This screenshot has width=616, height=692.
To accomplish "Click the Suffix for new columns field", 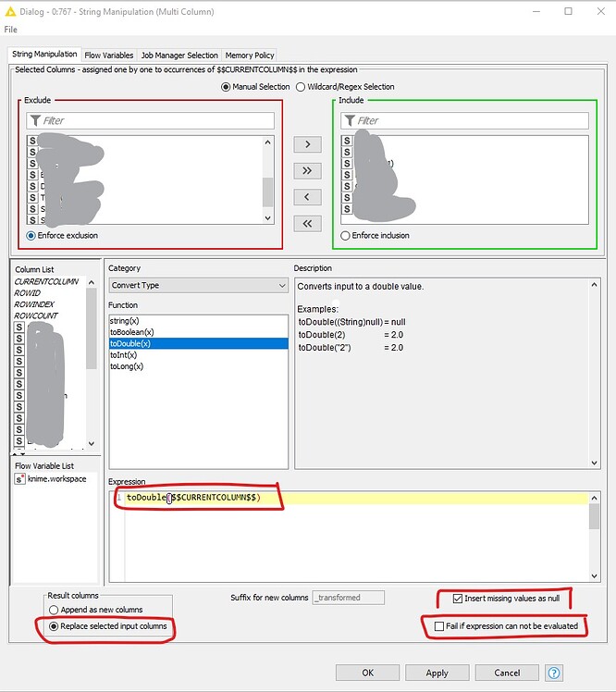I will (348, 598).
